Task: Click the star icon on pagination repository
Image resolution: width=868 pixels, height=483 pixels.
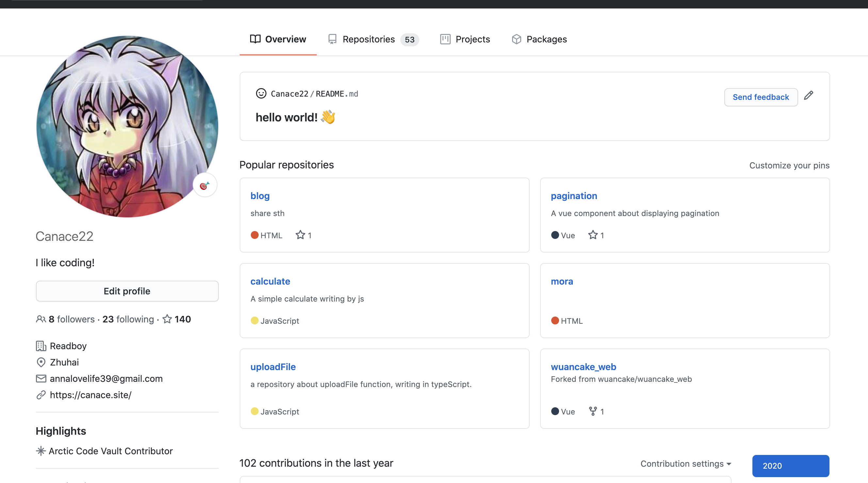Action: pyautogui.click(x=592, y=235)
